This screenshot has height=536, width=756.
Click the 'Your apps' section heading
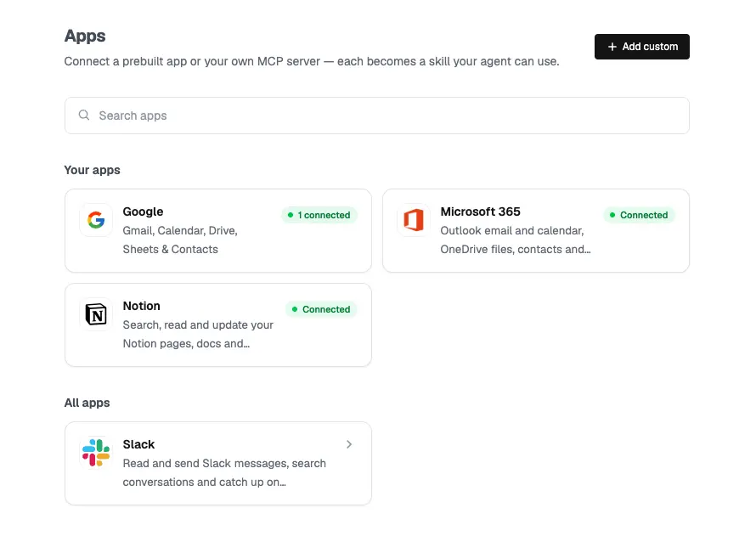[x=92, y=170]
